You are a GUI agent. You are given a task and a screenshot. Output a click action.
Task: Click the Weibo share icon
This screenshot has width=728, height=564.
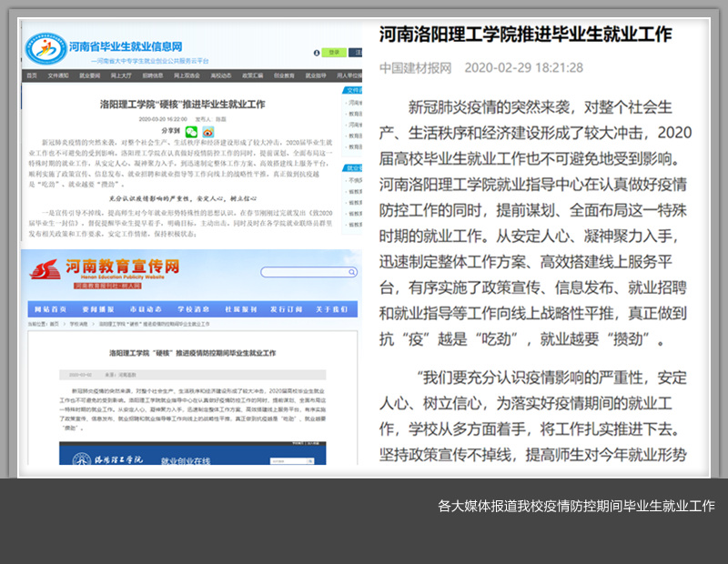coord(207,132)
